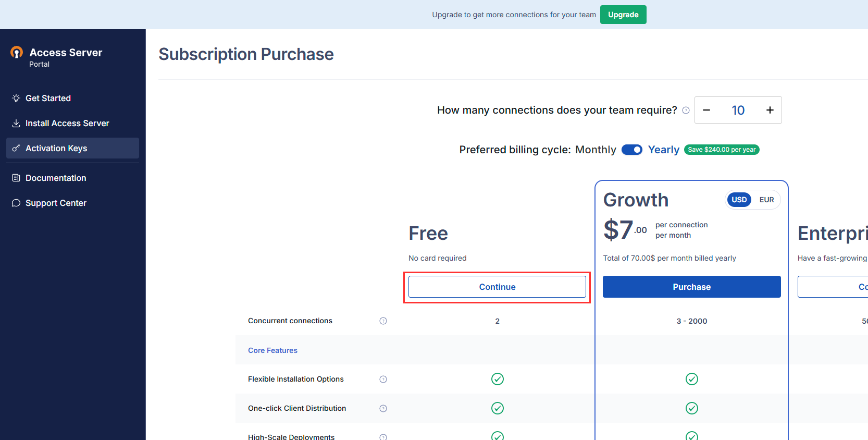The image size is (868, 440).
Task: Open Get Started in the sidebar
Action: tap(72, 98)
